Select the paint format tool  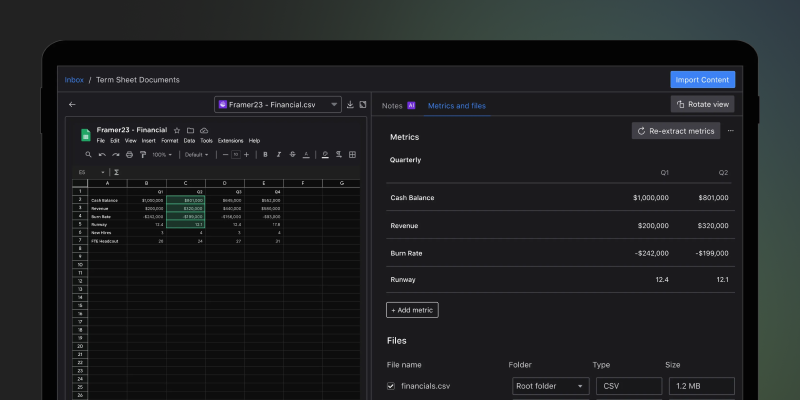[x=143, y=155]
